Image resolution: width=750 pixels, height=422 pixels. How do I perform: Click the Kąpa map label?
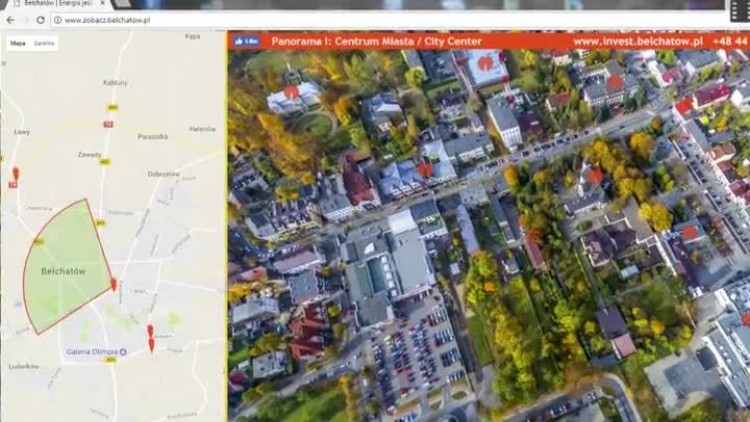coord(192,36)
